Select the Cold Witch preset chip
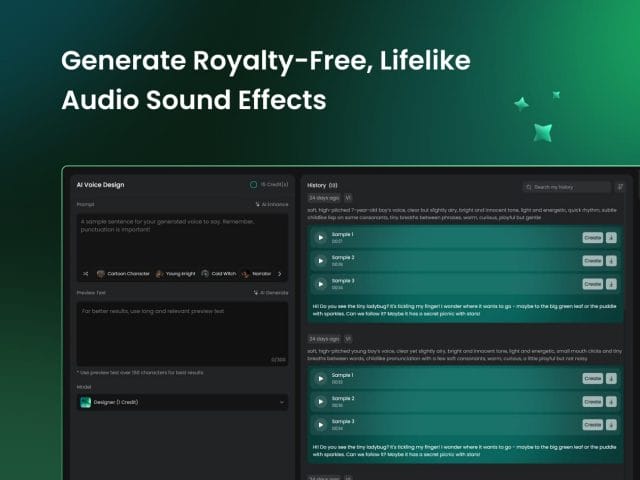 pos(221,273)
